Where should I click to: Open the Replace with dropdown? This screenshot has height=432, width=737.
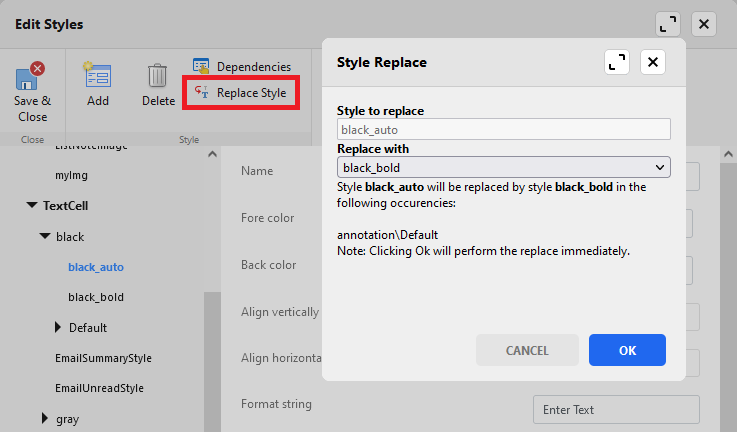pyautogui.click(x=504, y=167)
